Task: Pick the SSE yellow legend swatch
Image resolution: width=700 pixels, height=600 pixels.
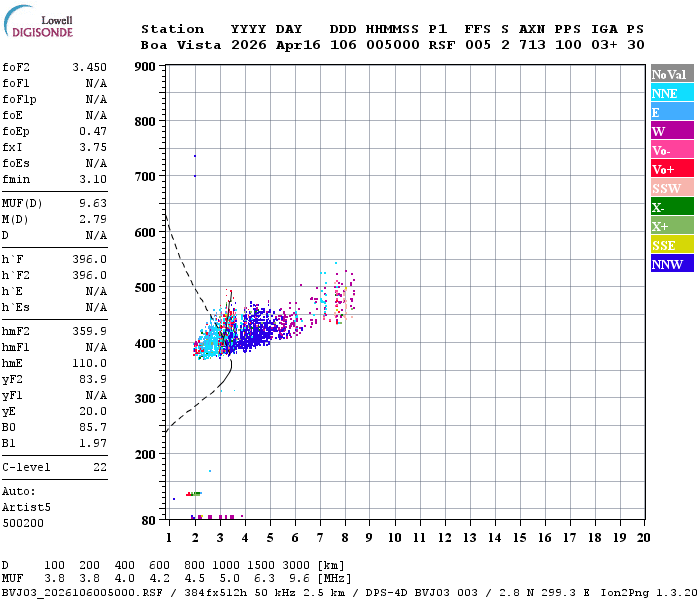Action: click(x=672, y=245)
